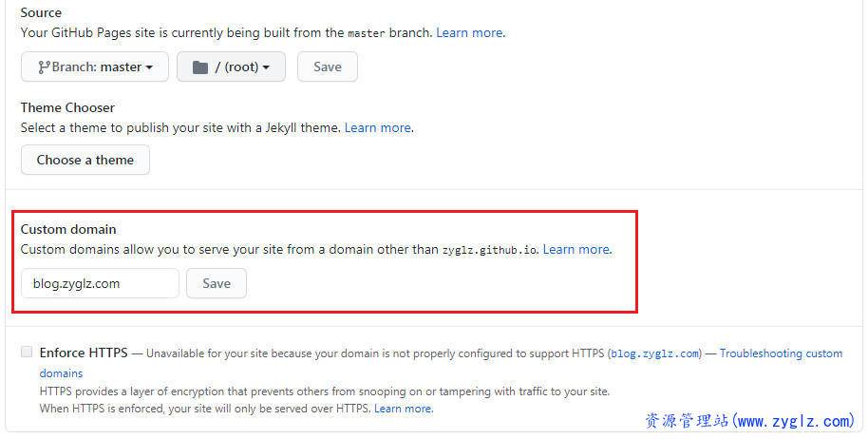Open Learn more link in Source section
This screenshot has height=439, width=868.
click(469, 32)
